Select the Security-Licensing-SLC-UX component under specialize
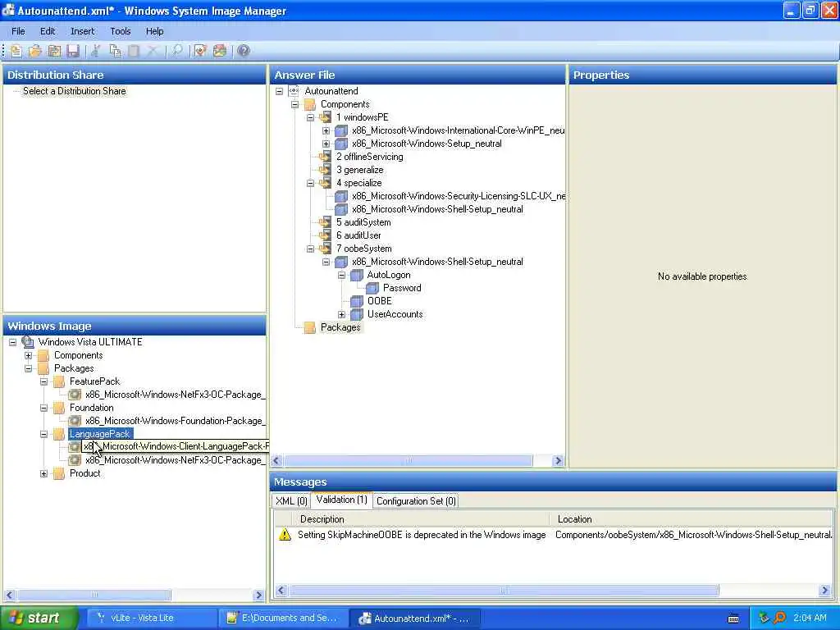 pyautogui.click(x=459, y=196)
